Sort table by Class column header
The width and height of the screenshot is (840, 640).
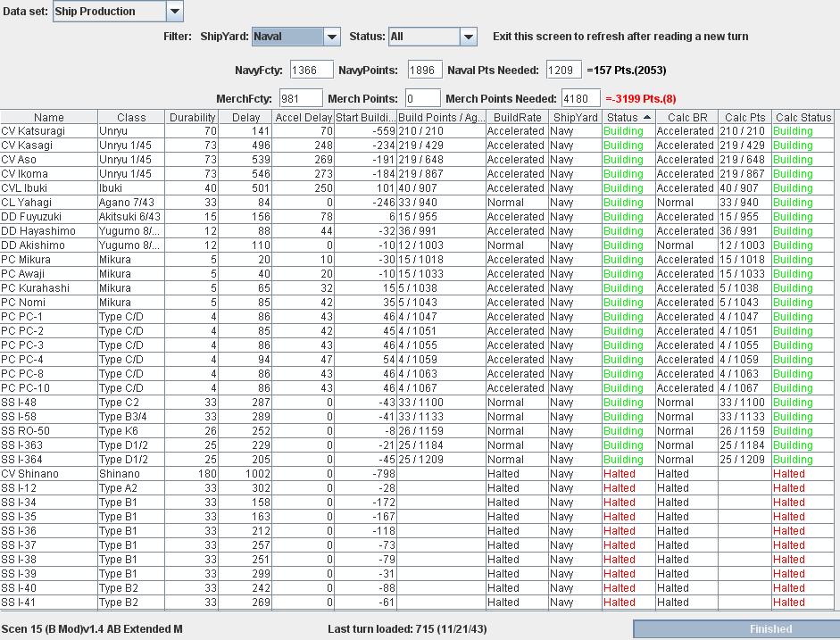(x=131, y=117)
